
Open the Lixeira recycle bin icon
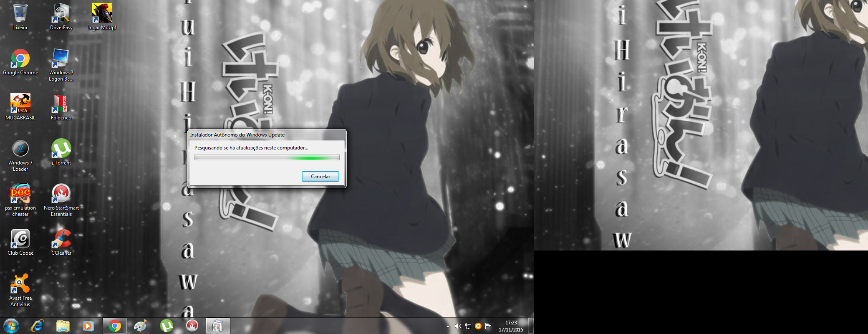[x=20, y=14]
